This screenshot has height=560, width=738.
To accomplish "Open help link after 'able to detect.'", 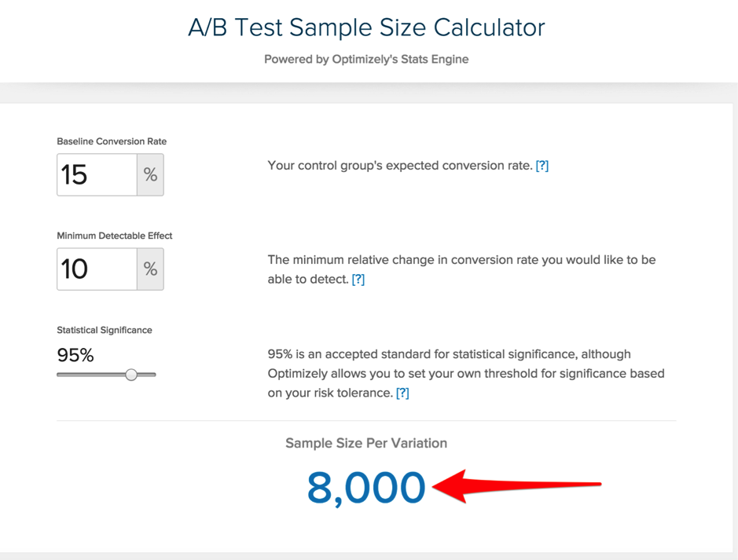I will point(358,280).
